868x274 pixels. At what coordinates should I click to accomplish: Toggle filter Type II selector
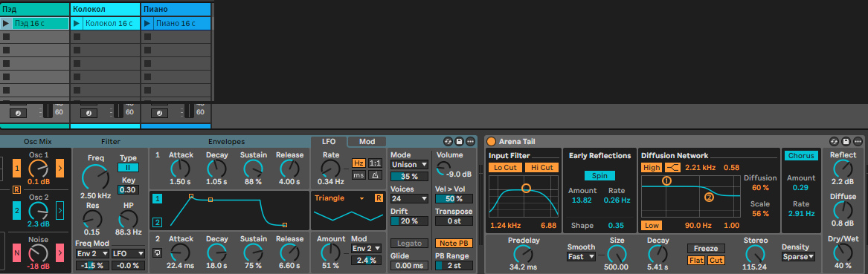[x=129, y=167]
